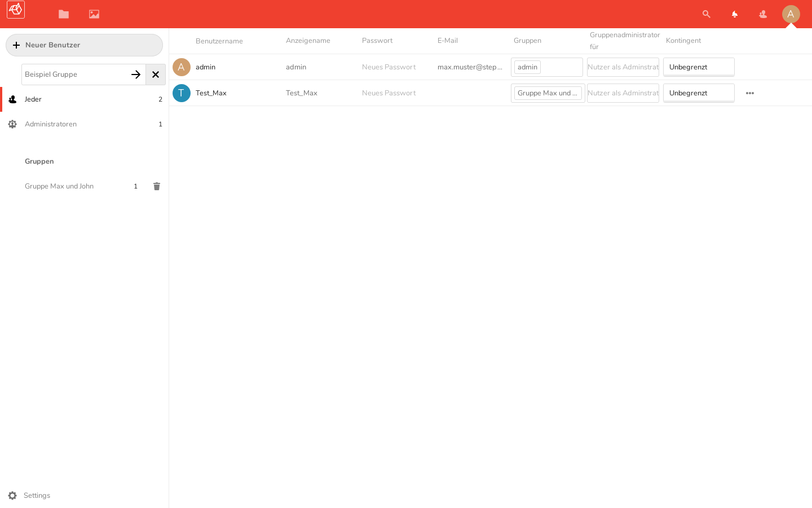
Task: Click the Jeder user count of 2
Action: coord(160,99)
